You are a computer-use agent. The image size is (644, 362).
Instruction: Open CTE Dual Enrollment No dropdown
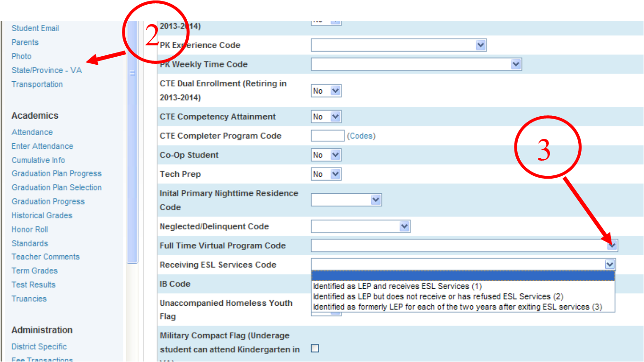[x=326, y=91]
